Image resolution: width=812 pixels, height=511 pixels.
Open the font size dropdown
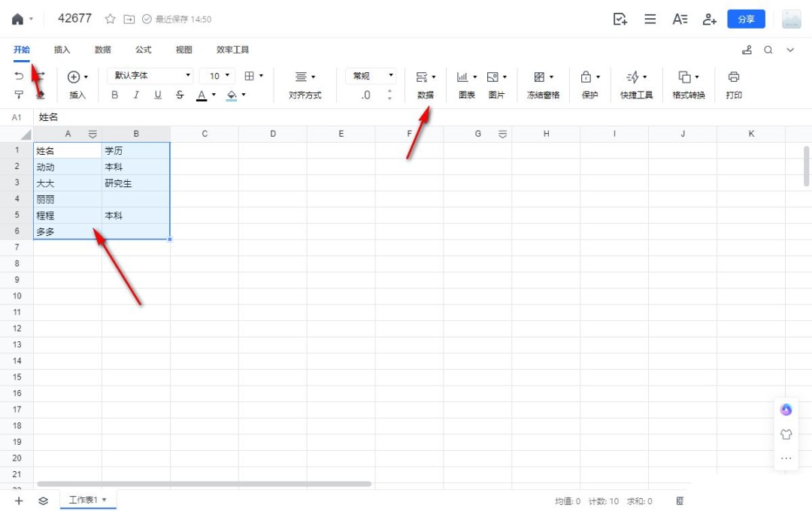217,75
